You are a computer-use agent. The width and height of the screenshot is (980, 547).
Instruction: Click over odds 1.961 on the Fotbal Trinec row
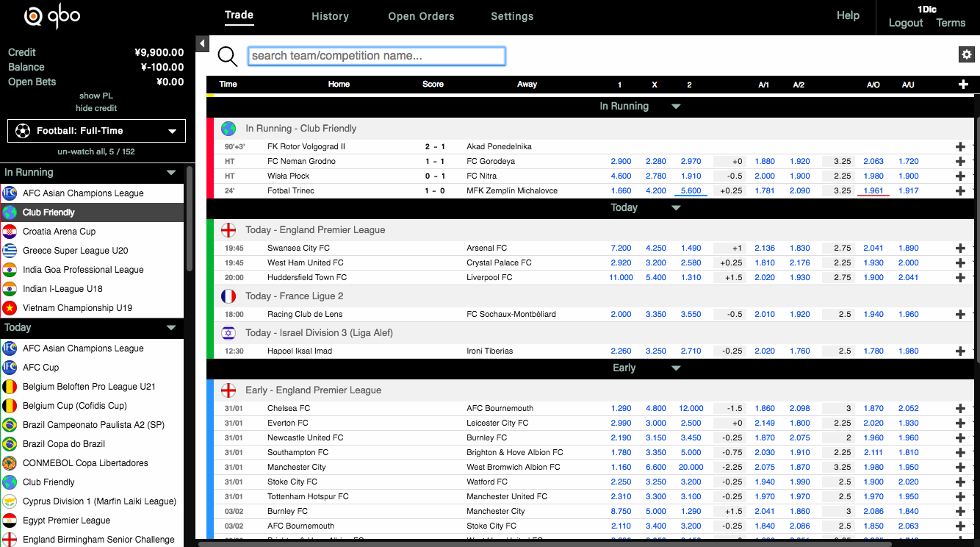click(x=873, y=190)
